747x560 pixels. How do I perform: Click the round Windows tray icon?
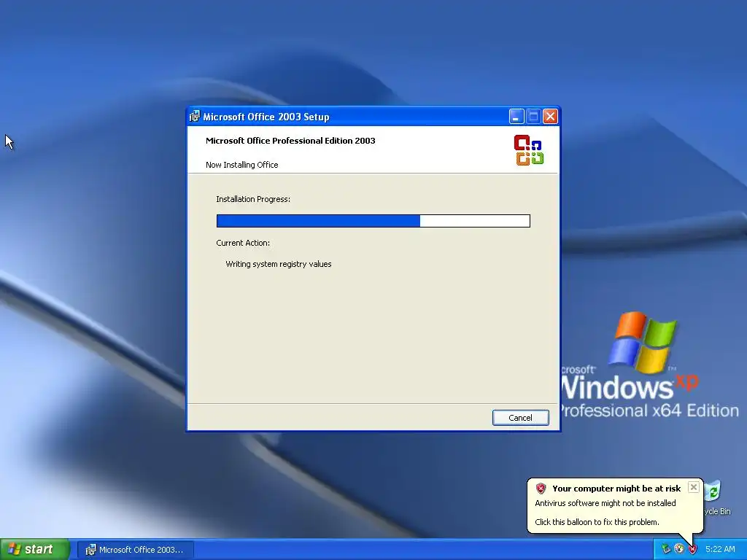[679, 549]
